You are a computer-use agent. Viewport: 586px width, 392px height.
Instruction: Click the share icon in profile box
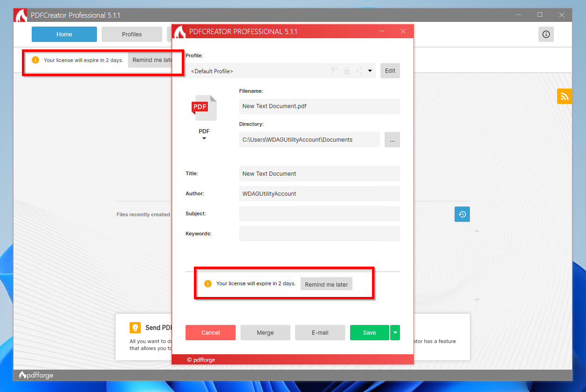point(359,71)
